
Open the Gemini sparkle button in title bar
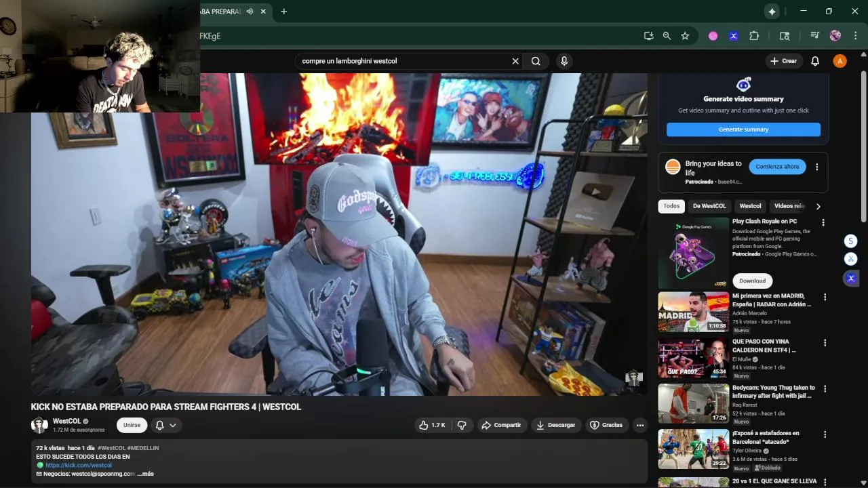pyautogui.click(x=772, y=12)
